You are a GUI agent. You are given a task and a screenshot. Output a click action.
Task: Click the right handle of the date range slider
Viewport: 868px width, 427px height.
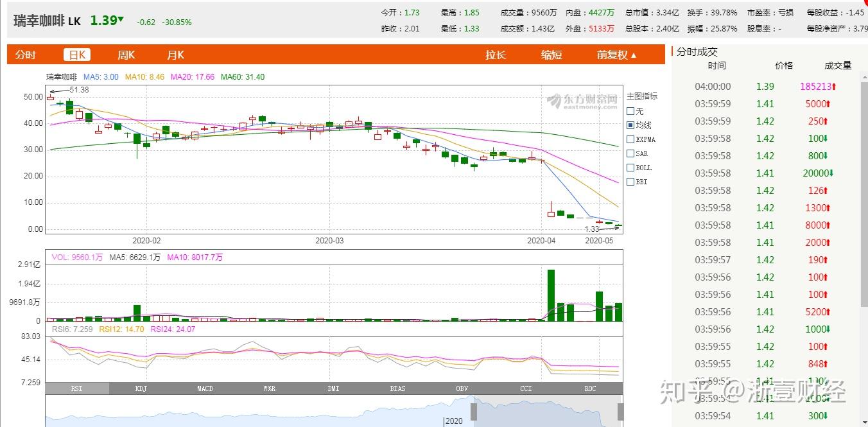tap(621, 412)
